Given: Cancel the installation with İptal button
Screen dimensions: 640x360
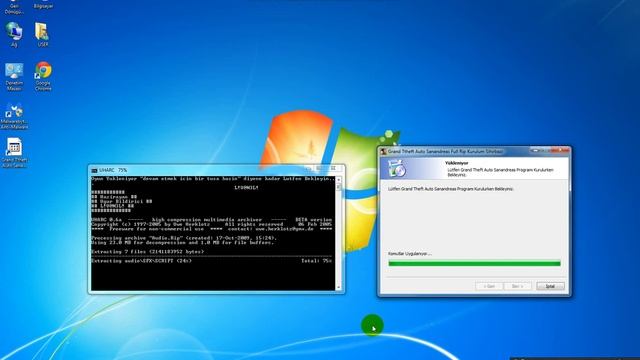Looking at the screenshot, I should click(550, 286).
